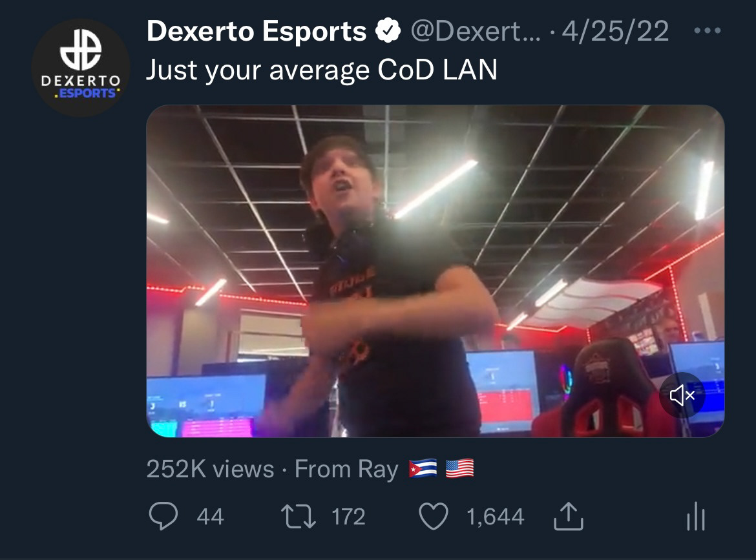The image size is (756, 560).
Task: Tap the share upload arrow icon
Action: coord(569,516)
